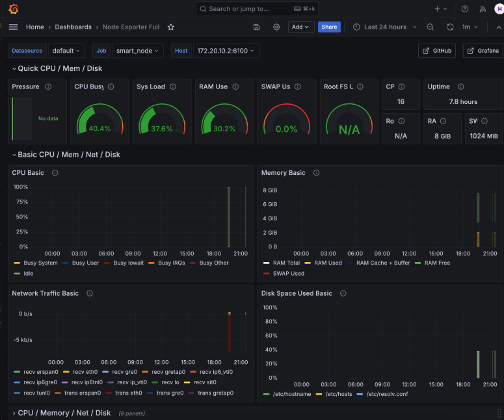
Task: Show info for the CPU Cores panel
Action: pos(401,86)
